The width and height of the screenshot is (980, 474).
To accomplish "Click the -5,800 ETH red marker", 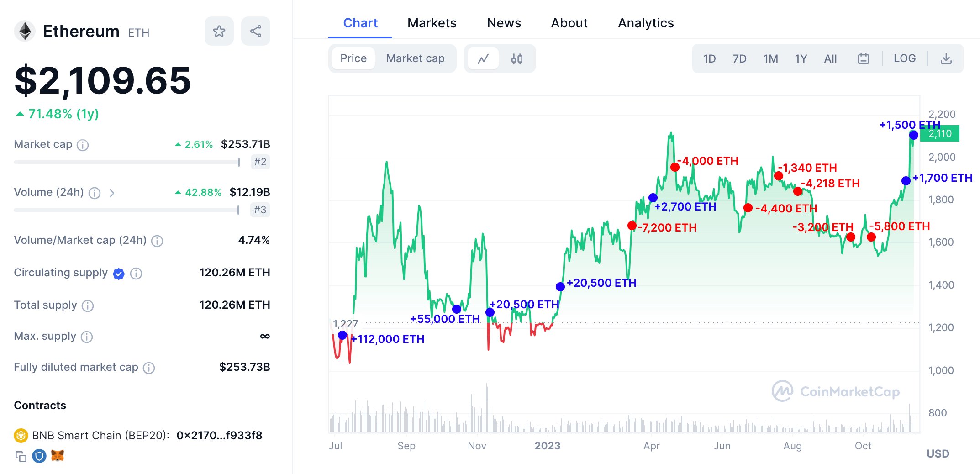I will [871, 237].
